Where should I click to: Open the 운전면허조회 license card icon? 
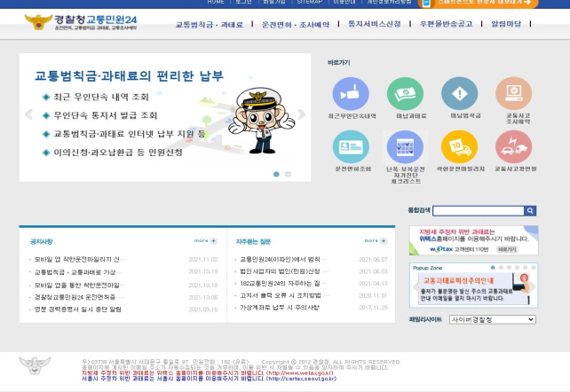(351, 147)
